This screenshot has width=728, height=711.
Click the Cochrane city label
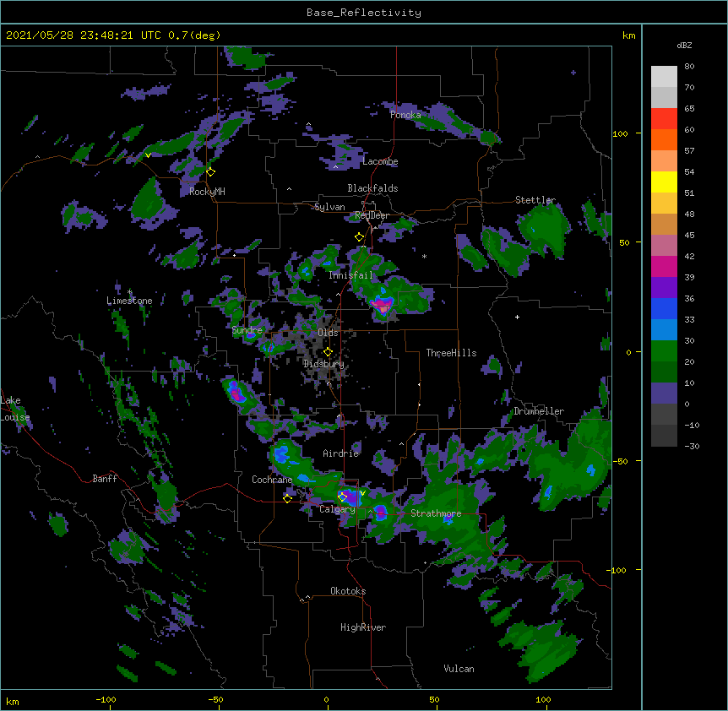point(272,480)
